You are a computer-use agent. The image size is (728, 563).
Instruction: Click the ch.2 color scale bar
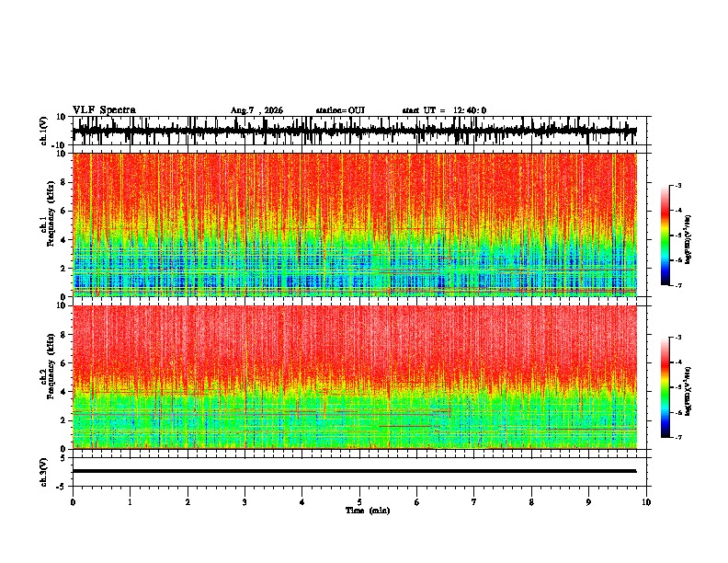click(665, 387)
